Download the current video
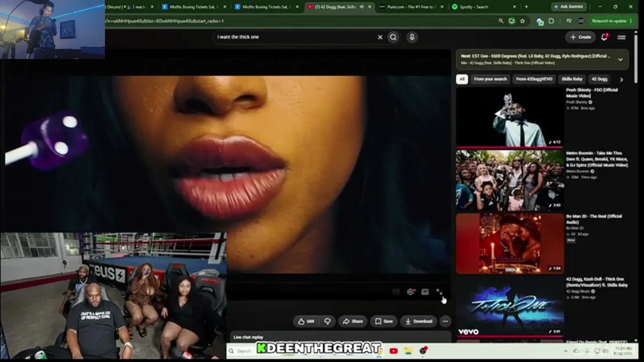 (419, 321)
